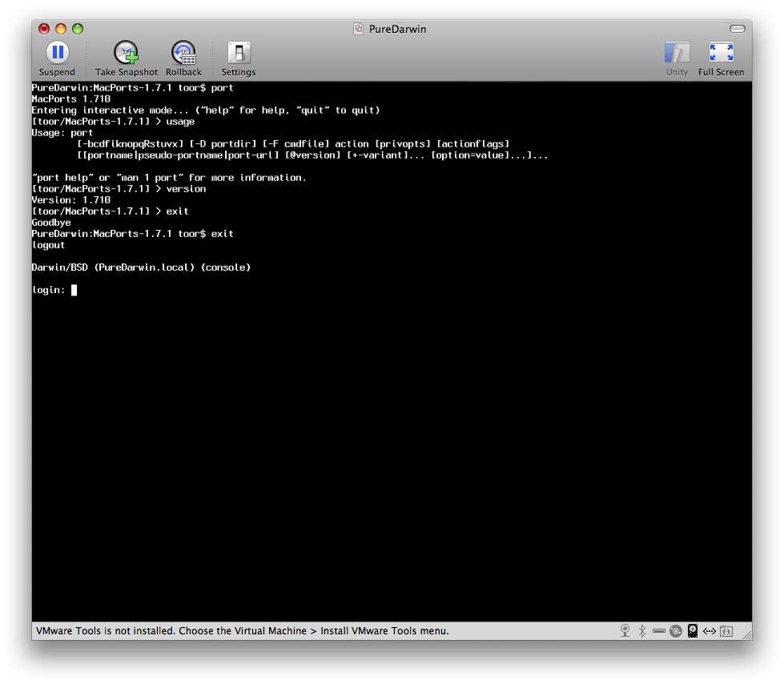Click the login prompt in the console
Image resolution: width=784 pixels, height=684 pixels.
tap(54, 290)
